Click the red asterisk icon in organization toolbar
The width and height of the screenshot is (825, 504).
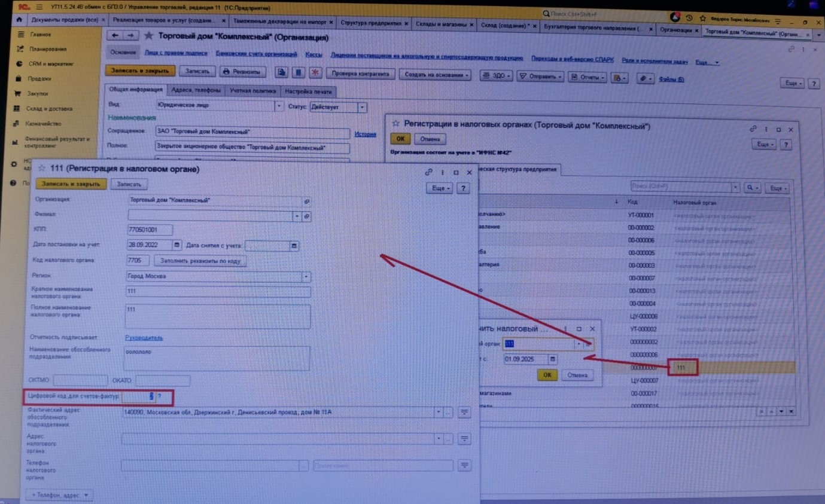(315, 73)
